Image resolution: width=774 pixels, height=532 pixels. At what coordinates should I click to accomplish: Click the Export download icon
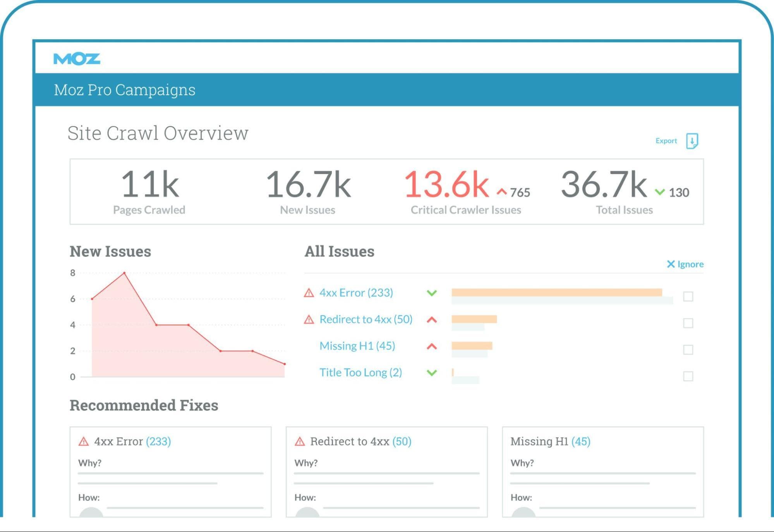coord(692,141)
